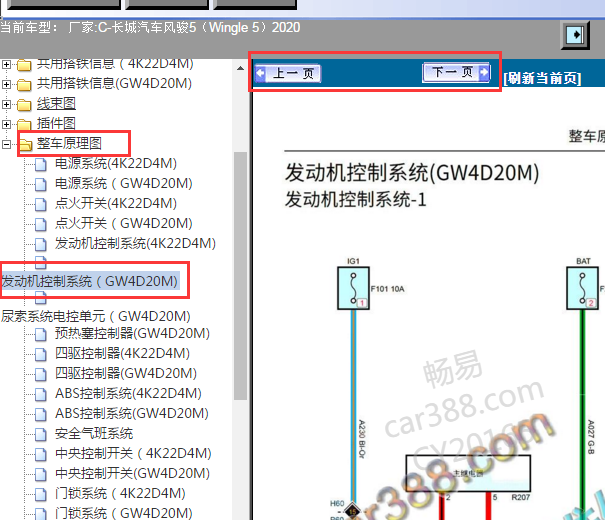Viewport: 605px width, 520px height.
Task: Open 中央控制开关（4K22D4M) diagram
Action: tap(133, 454)
